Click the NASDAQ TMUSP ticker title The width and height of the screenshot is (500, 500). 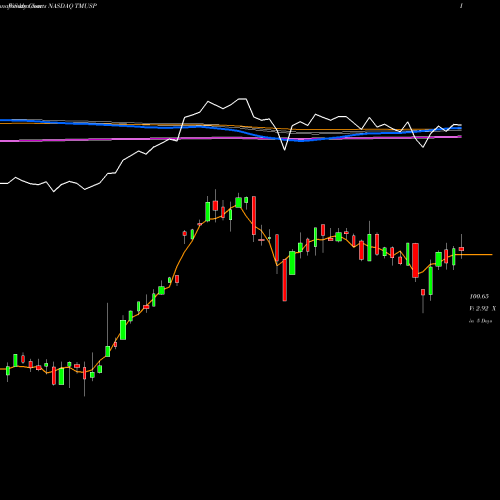pos(74,6)
